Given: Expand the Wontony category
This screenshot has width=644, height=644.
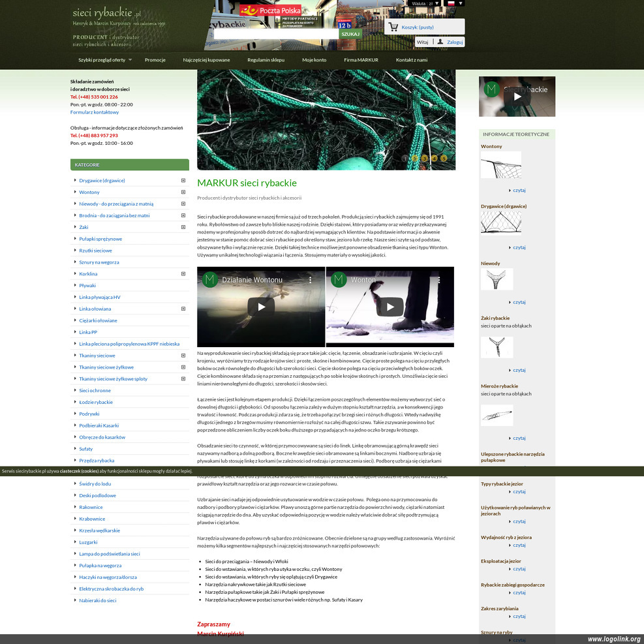Looking at the screenshot, I should pos(183,192).
